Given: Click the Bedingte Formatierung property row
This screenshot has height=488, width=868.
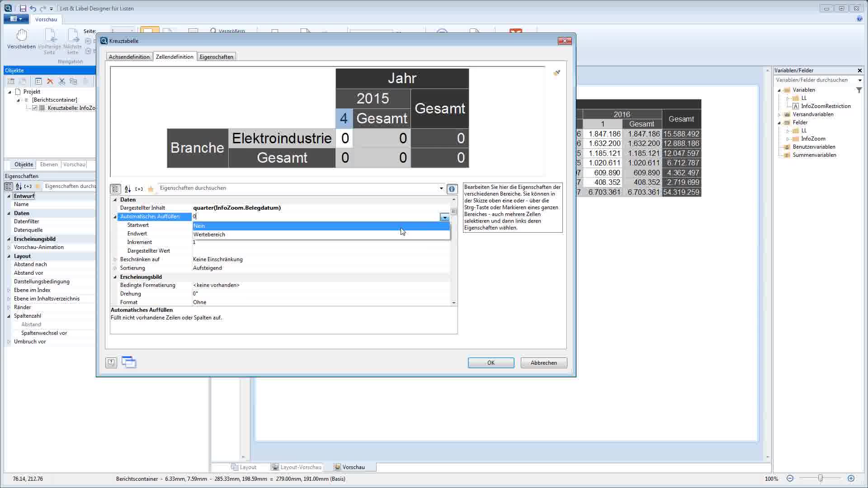Looking at the screenshot, I should pos(284,285).
